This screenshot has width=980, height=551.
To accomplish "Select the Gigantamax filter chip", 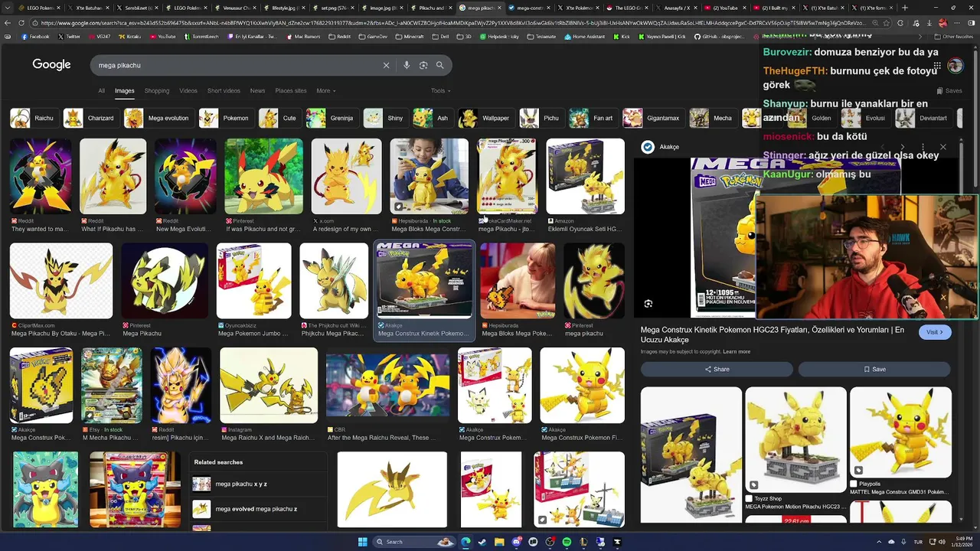I will tap(652, 118).
